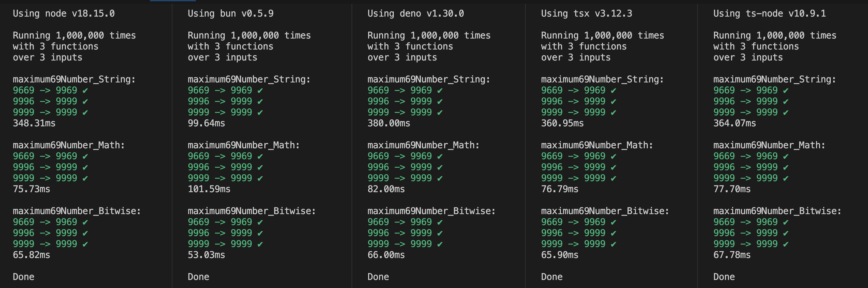
Task: Click '9999 -> 9999' under deno's maximum69Number_Math
Action: click(400, 178)
